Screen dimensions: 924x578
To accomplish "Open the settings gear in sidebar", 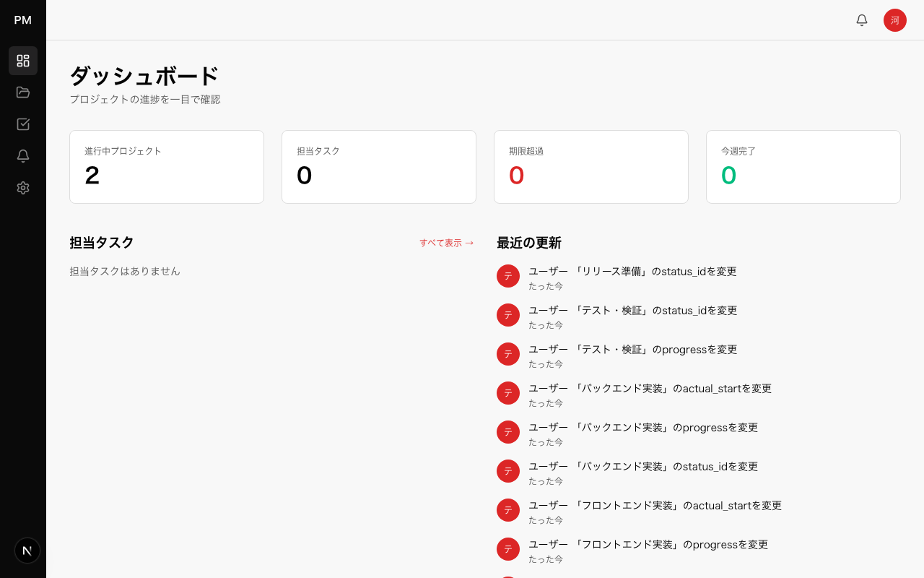I will point(23,188).
